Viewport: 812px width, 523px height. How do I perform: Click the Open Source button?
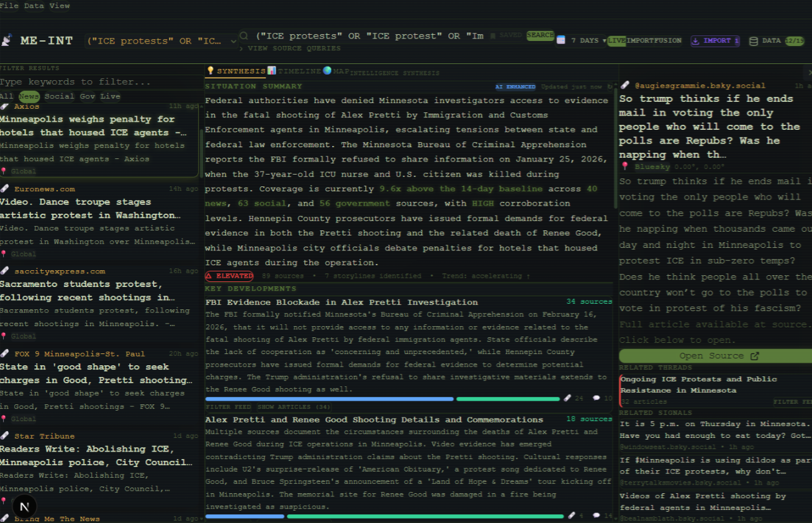pos(720,355)
